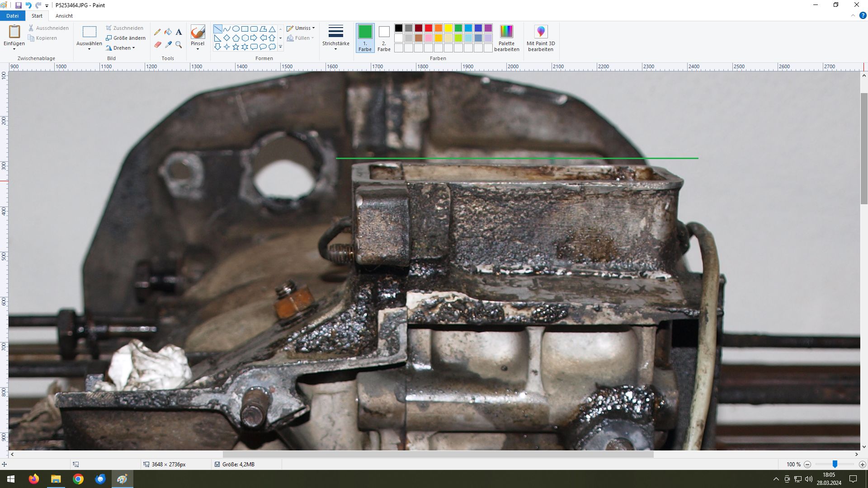Select the Pencil tool
The width and height of the screenshot is (868, 488).
[157, 32]
